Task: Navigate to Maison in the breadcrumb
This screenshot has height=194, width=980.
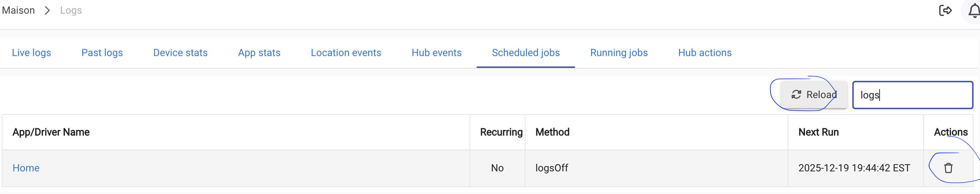Action: click(18, 10)
